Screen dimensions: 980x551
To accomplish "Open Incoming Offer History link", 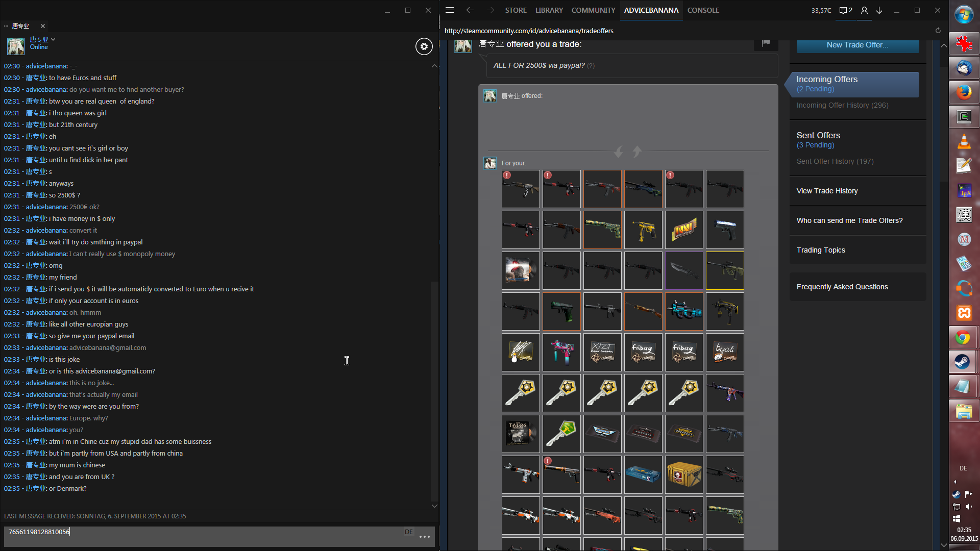I will coord(842,105).
